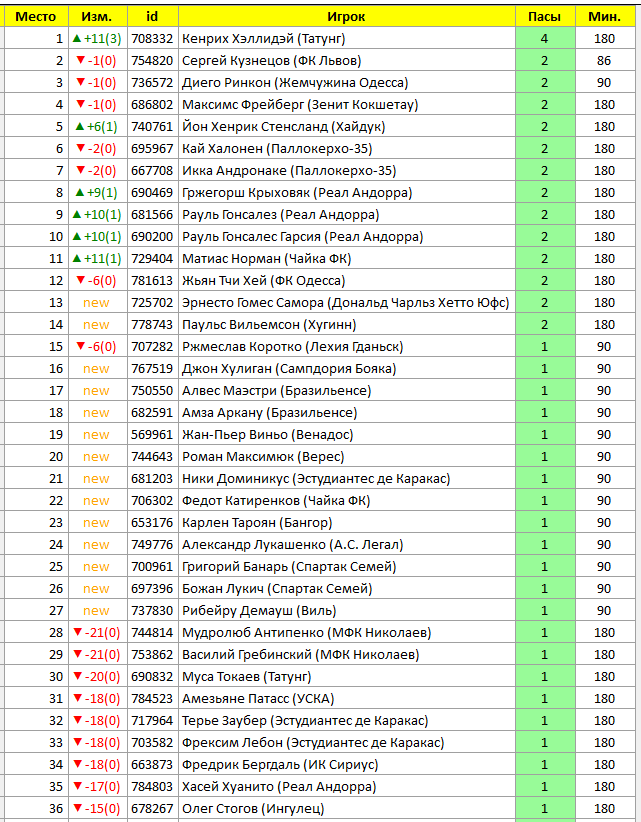The image size is (641, 822).
Task: Select id cell 569961
Action: coord(152,435)
